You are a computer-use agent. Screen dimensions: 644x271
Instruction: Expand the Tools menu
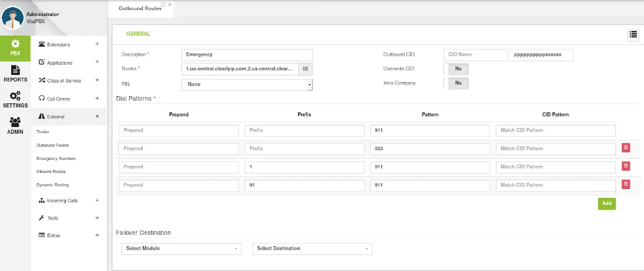(x=97, y=218)
